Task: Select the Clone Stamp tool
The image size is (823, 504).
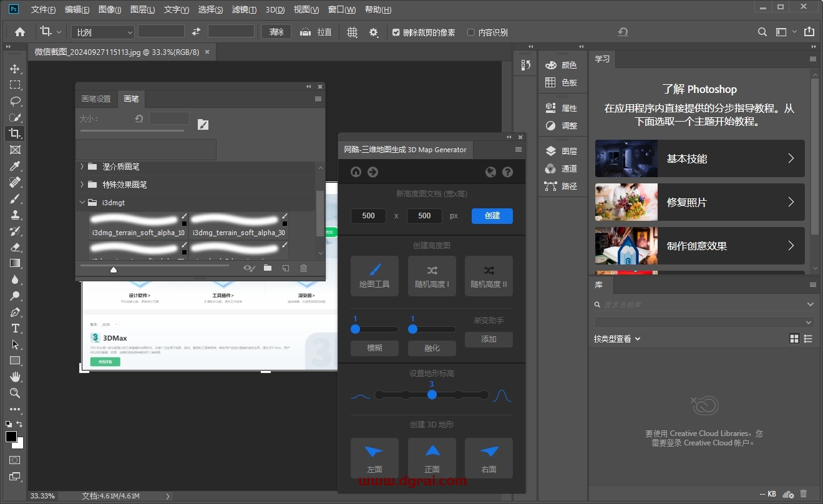Action: click(x=15, y=215)
